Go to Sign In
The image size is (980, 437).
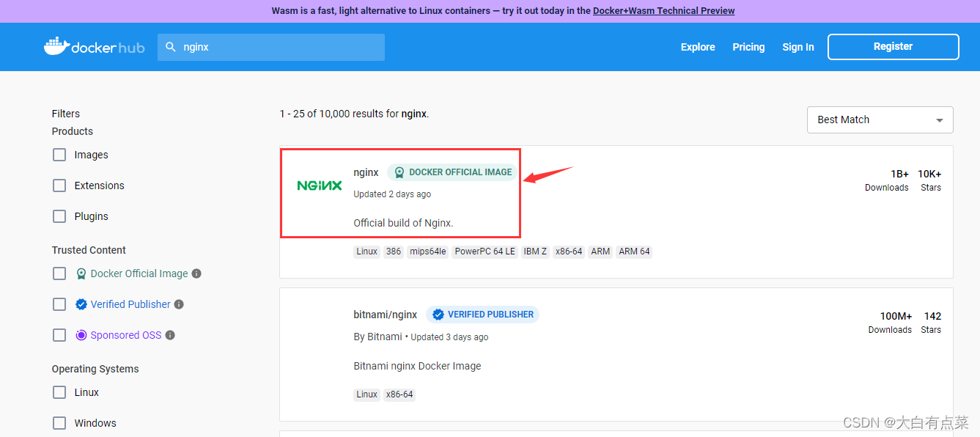[x=798, y=47]
